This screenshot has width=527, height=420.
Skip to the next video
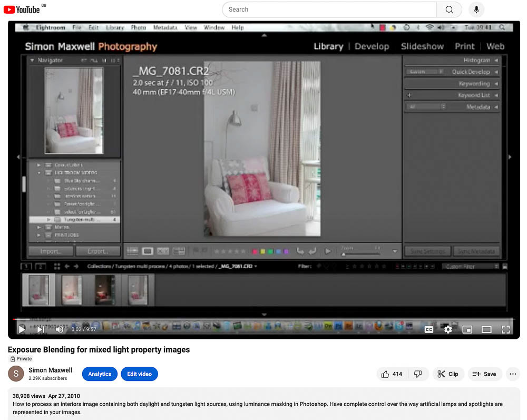click(41, 329)
